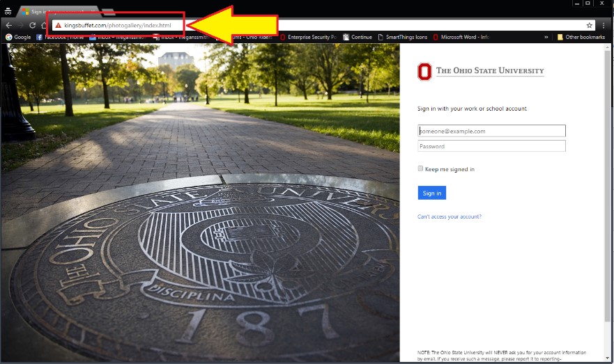The height and width of the screenshot is (364, 614).
Task: Maximize the Chrome window
Action: (x=588, y=3)
